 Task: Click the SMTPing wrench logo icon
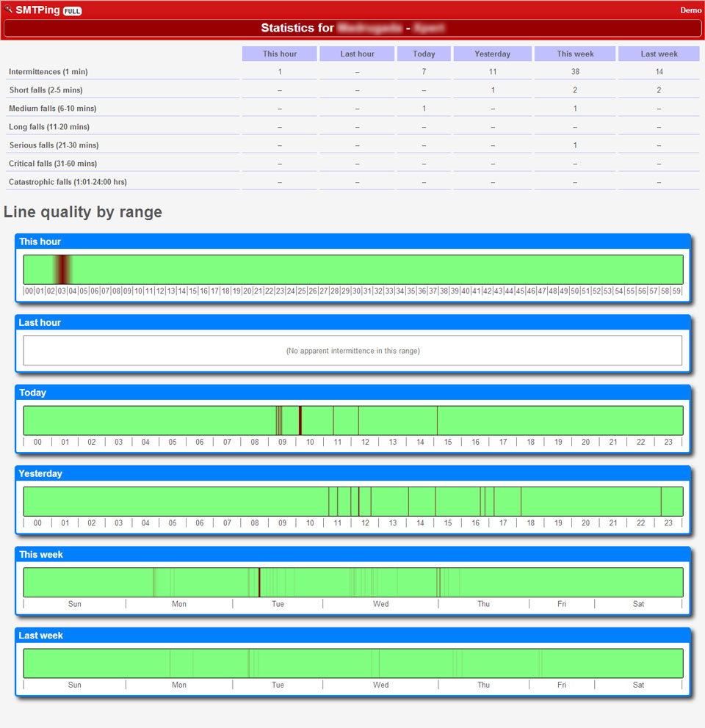coord(9,10)
